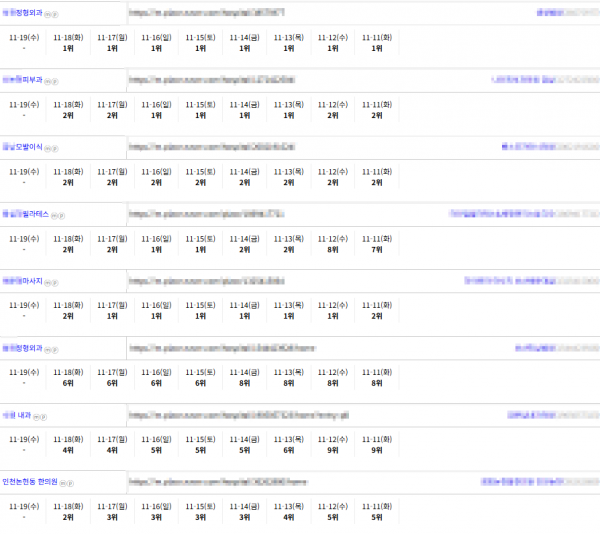Select the m icon beside 필라테스
Viewport: 600px width, 534px height.
(x=53, y=215)
